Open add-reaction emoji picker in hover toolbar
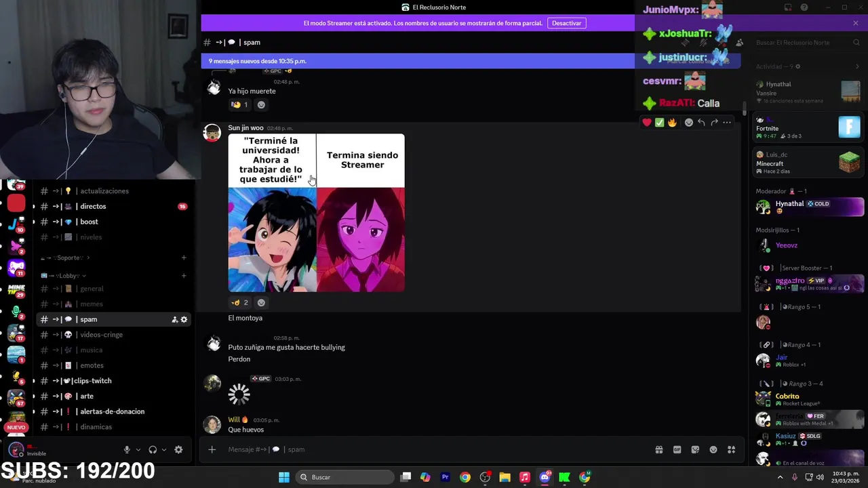 (689, 123)
